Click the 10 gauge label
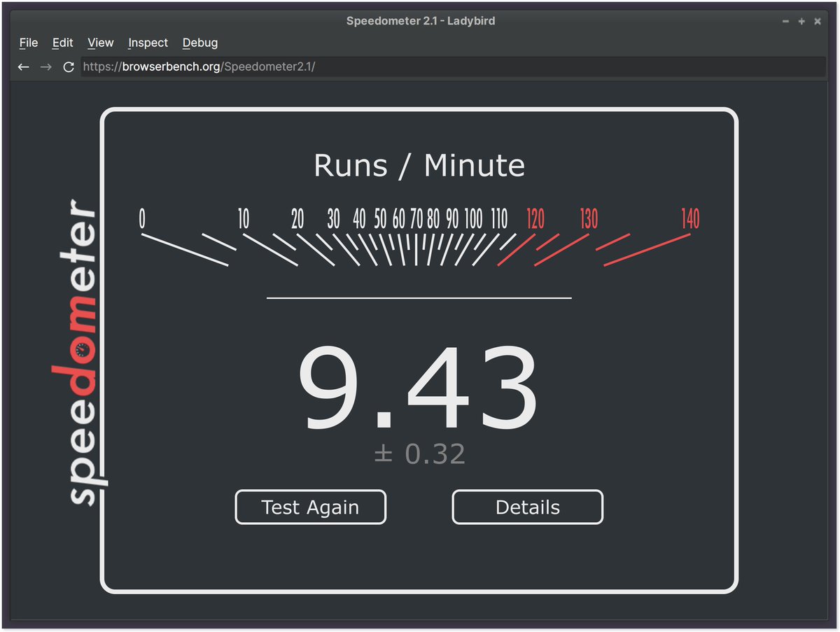This screenshot has height=632, width=840. tap(243, 220)
